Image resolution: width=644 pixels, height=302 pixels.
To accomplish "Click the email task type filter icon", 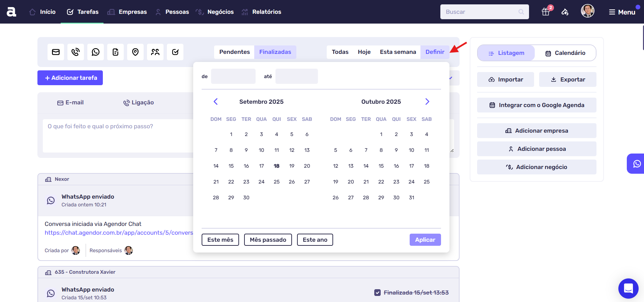I will click(56, 52).
